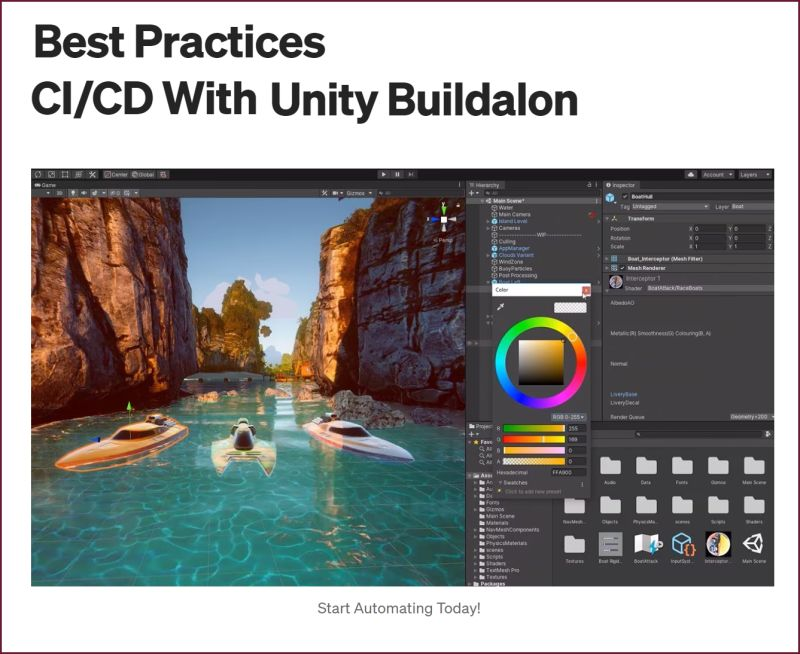
Task: Open the Account dropdown
Action: [718, 174]
